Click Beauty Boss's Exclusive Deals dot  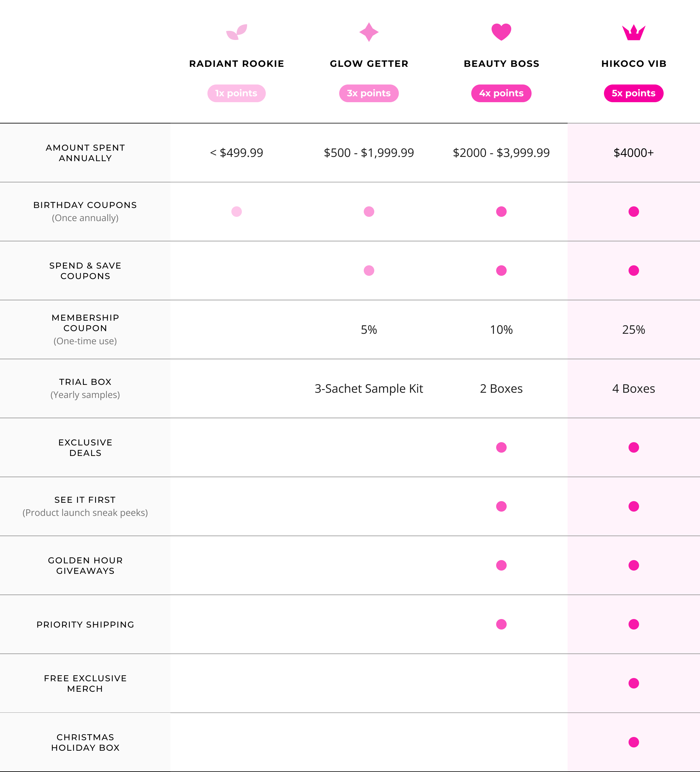point(501,448)
